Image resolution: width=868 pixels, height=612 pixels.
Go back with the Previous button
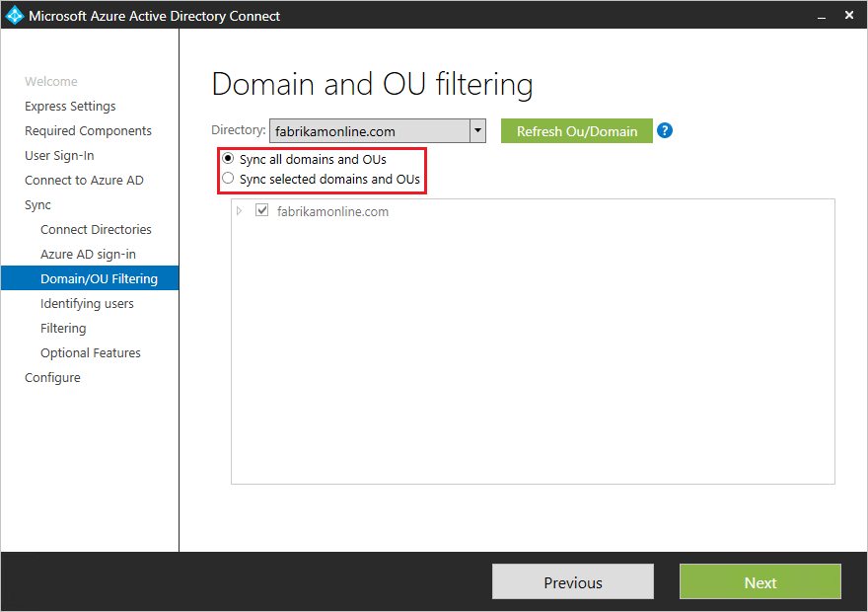click(573, 582)
